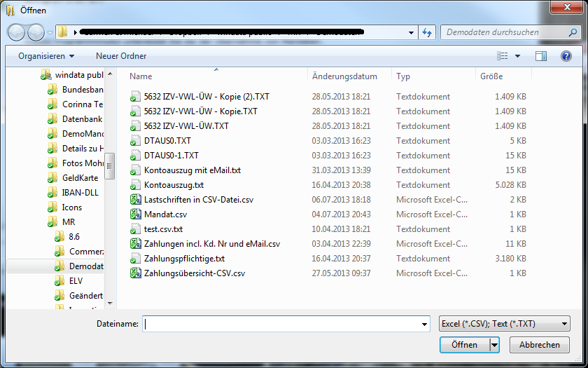Click the search magnifier icon
The width and height of the screenshot is (588, 368).
coord(573,33)
